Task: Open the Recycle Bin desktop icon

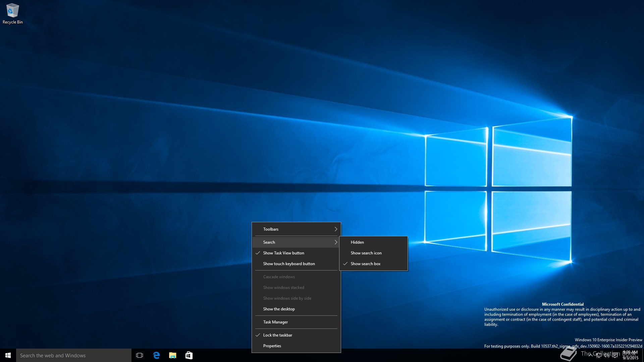Action: click(12, 14)
